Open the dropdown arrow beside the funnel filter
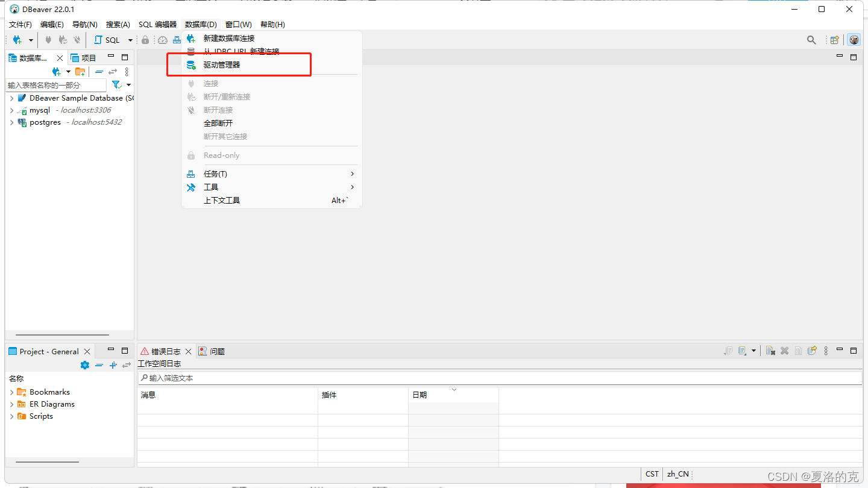 pyautogui.click(x=128, y=85)
